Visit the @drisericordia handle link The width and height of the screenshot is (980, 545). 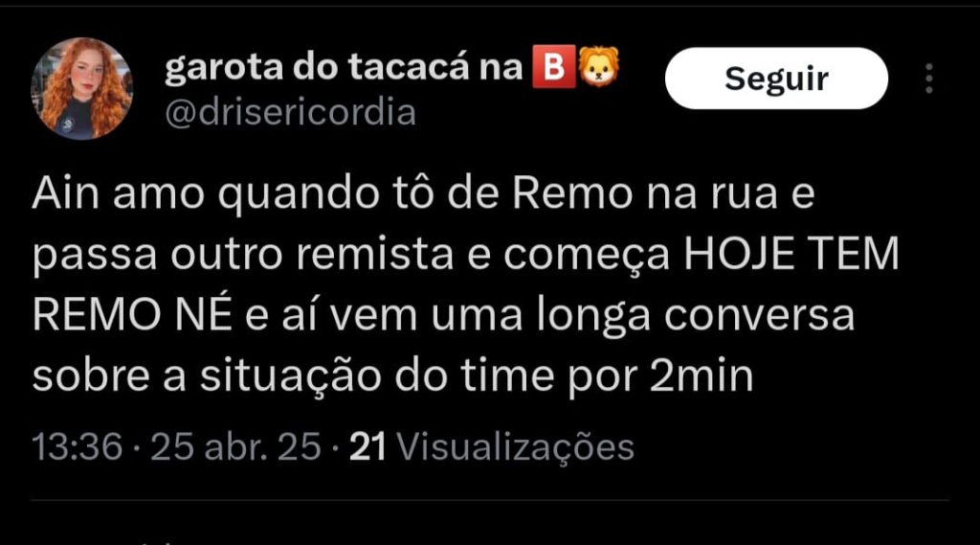pos(290,113)
